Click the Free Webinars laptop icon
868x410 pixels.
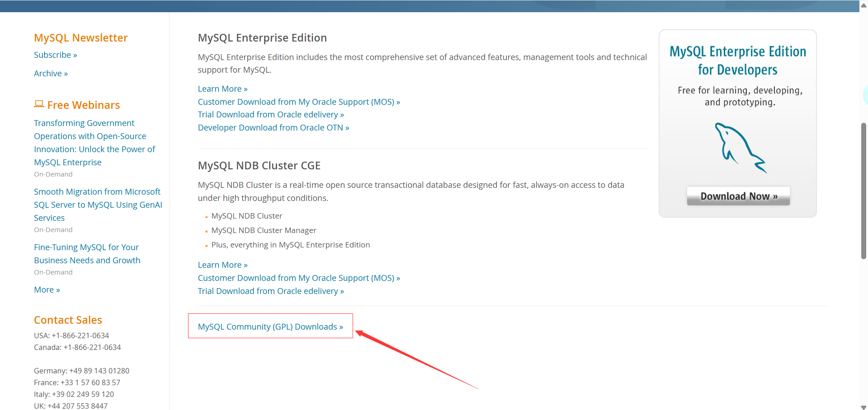[x=39, y=104]
